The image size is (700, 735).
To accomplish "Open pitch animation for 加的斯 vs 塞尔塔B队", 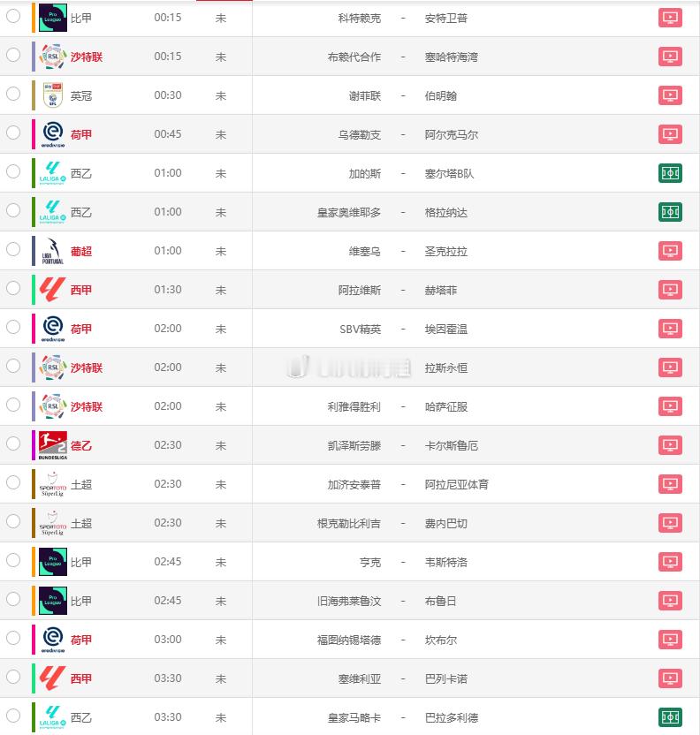I will pyautogui.click(x=670, y=173).
